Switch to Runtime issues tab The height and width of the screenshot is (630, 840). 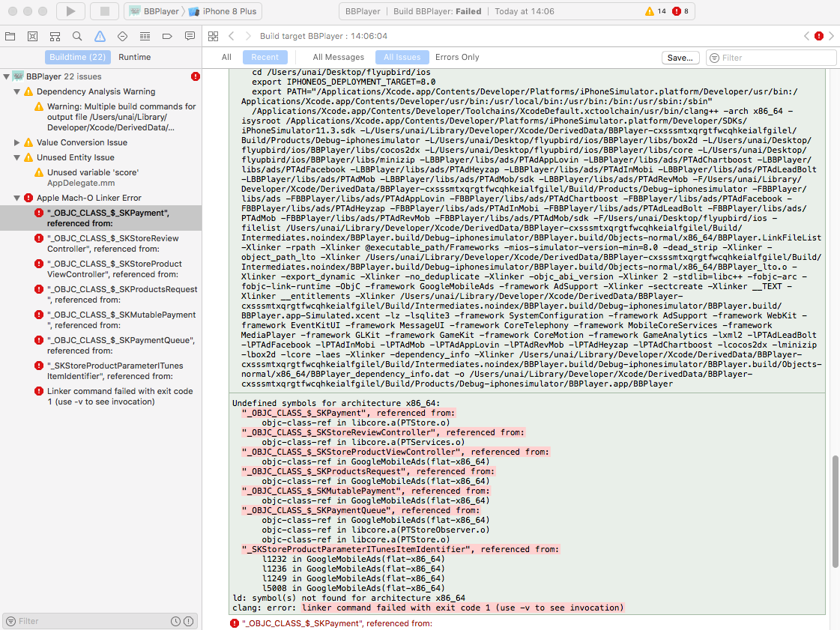tap(134, 57)
